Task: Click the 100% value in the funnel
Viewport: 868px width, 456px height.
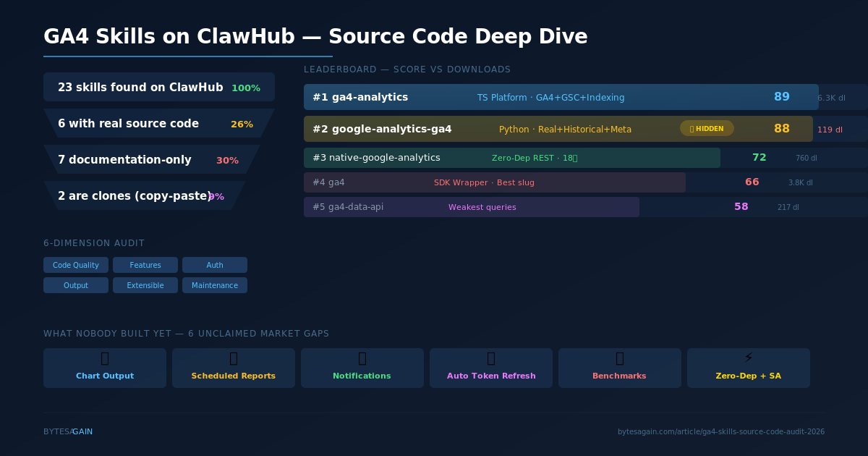Action: [246, 88]
